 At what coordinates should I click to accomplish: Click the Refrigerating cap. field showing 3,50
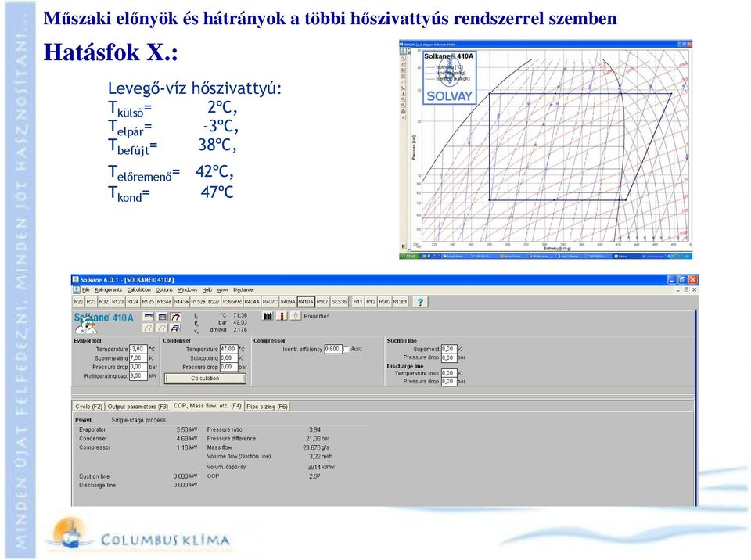138,376
